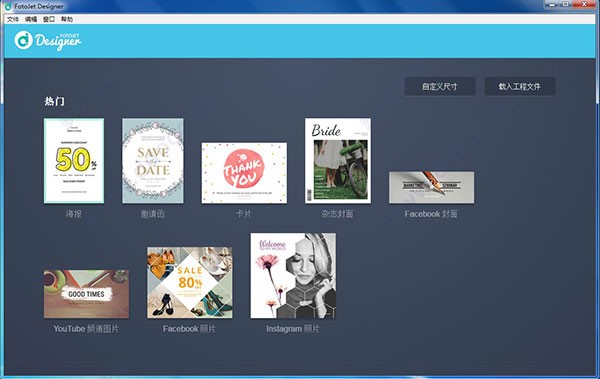600x379 pixels.
Task: Choose the Welcome Instagram post template
Action: click(x=293, y=276)
